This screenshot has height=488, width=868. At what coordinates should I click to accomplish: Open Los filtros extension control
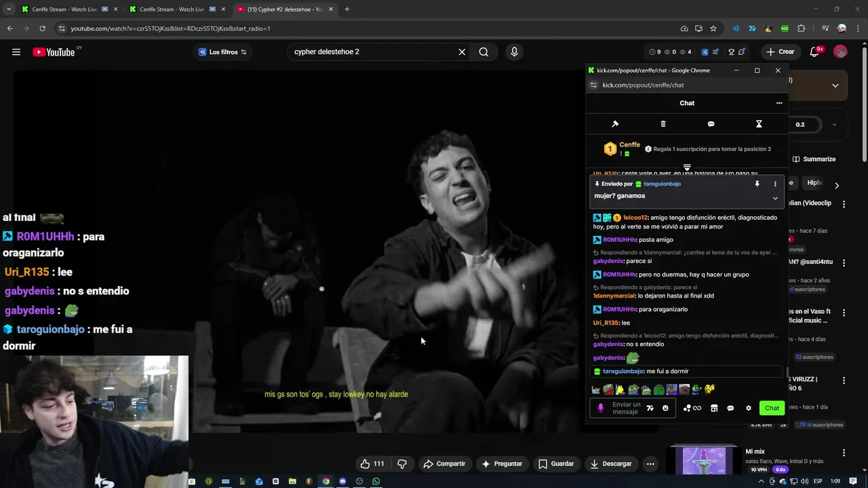pyautogui.click(x=222, y=52)
